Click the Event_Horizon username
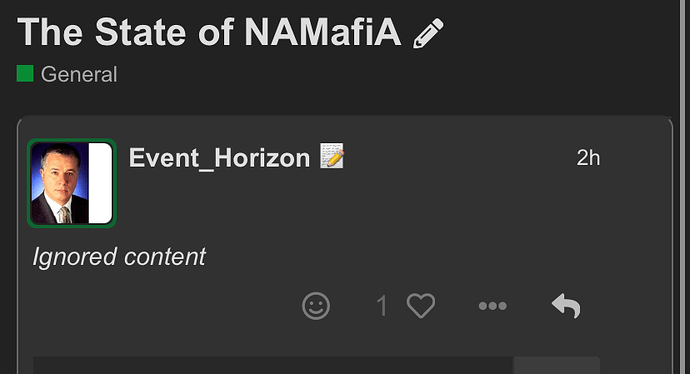 220,158
